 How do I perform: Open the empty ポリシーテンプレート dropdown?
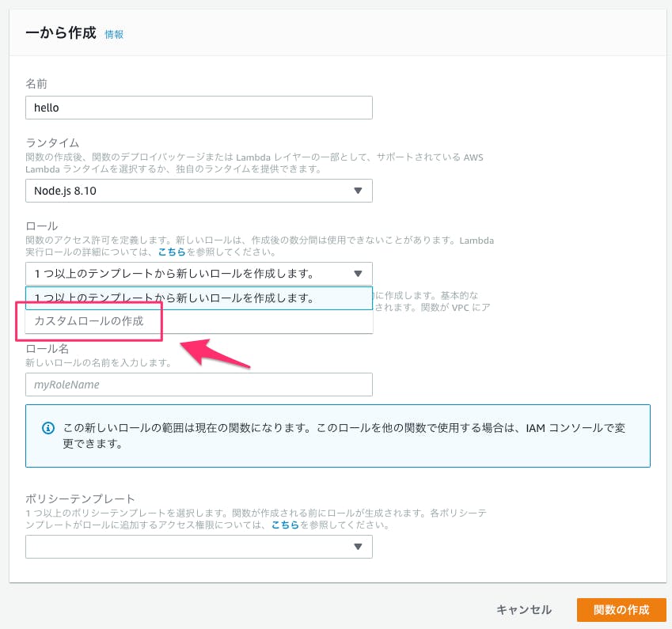click(x=198, y=546)
